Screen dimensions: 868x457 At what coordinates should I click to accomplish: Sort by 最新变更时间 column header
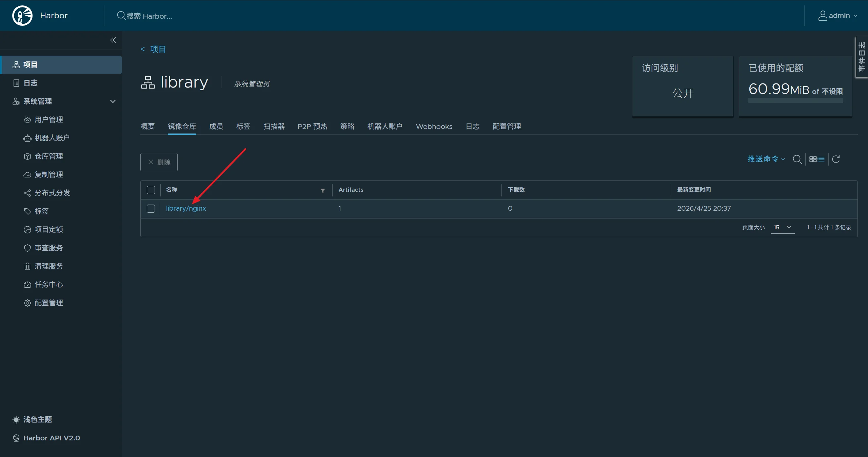tap(694, 190)
